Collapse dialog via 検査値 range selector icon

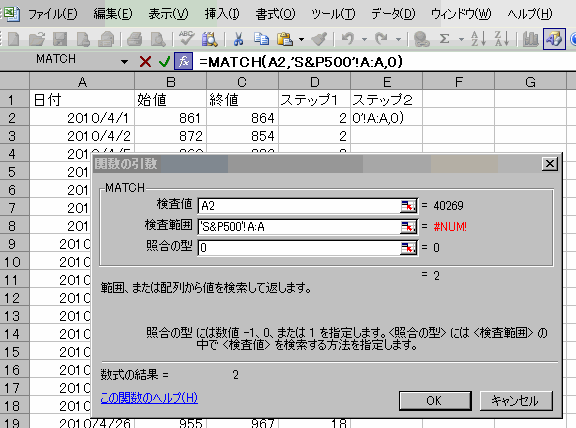coord(408,206)
